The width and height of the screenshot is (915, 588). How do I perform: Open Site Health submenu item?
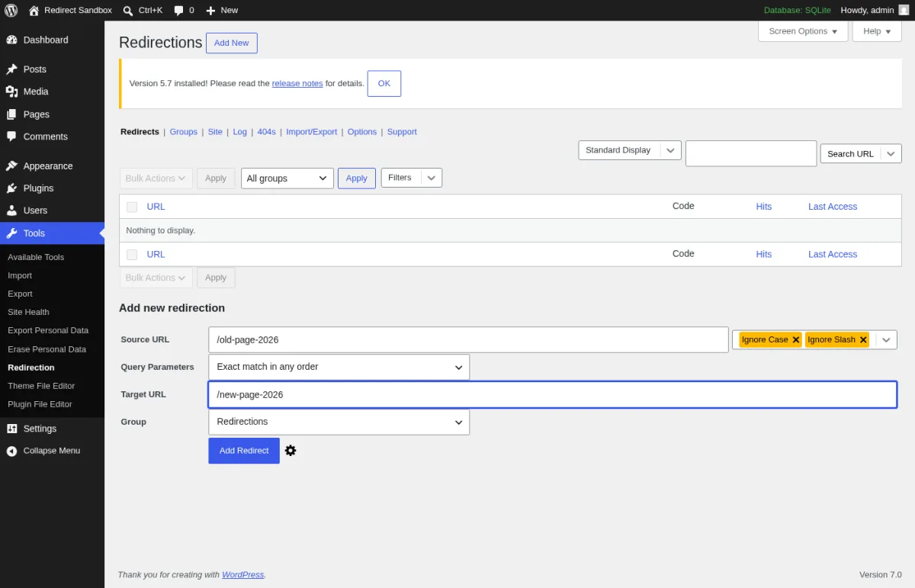[28, 312]
